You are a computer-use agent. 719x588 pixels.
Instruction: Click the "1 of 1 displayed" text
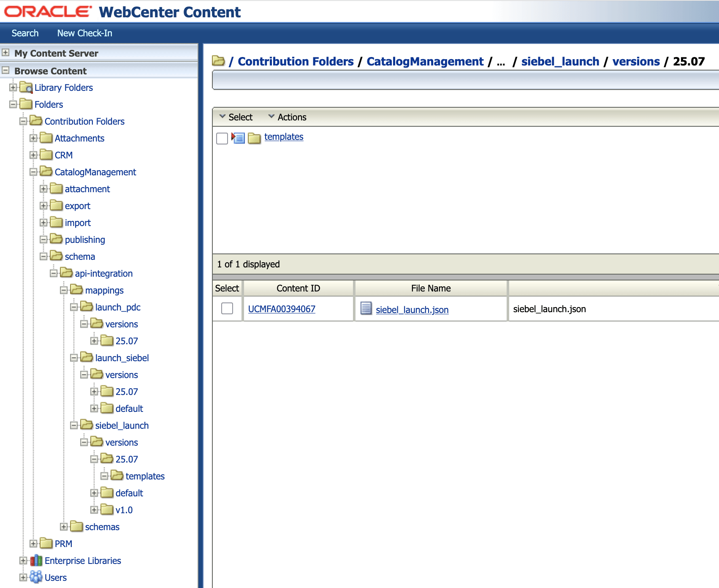click(x=248, y=264)
